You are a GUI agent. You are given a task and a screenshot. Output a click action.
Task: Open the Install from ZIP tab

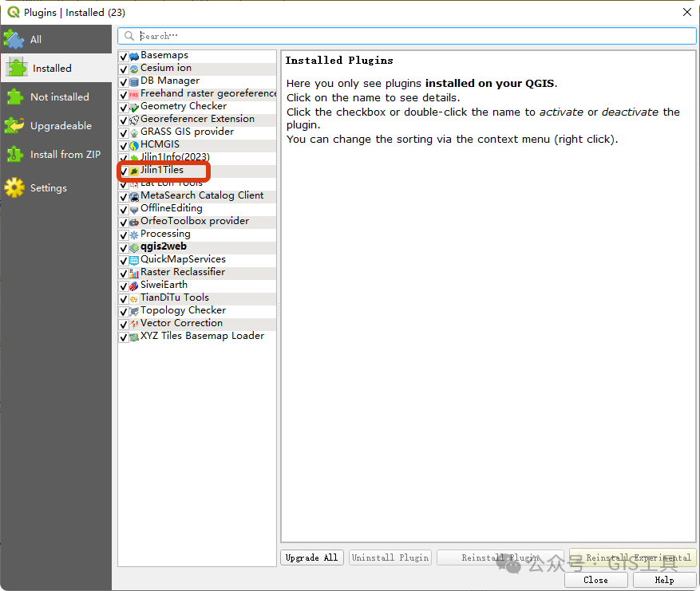pos(56,154)
